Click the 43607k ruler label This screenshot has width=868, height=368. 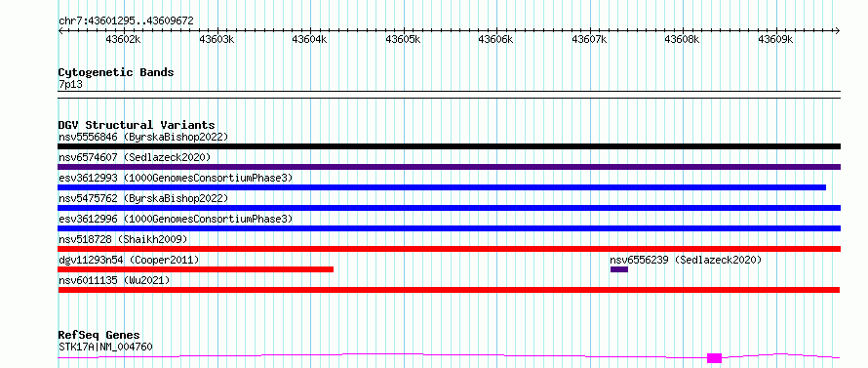(x=590, y=40)
